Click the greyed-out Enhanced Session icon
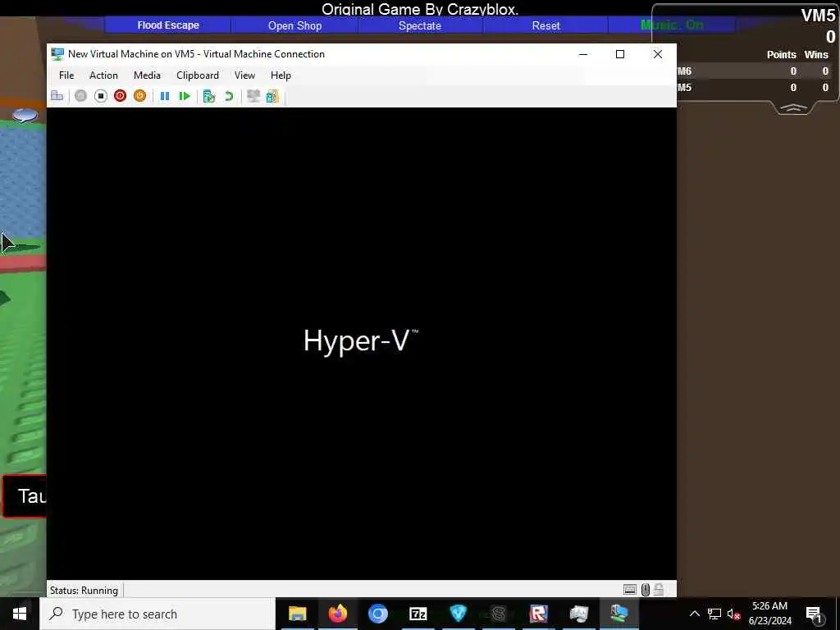 click(253, 96)
